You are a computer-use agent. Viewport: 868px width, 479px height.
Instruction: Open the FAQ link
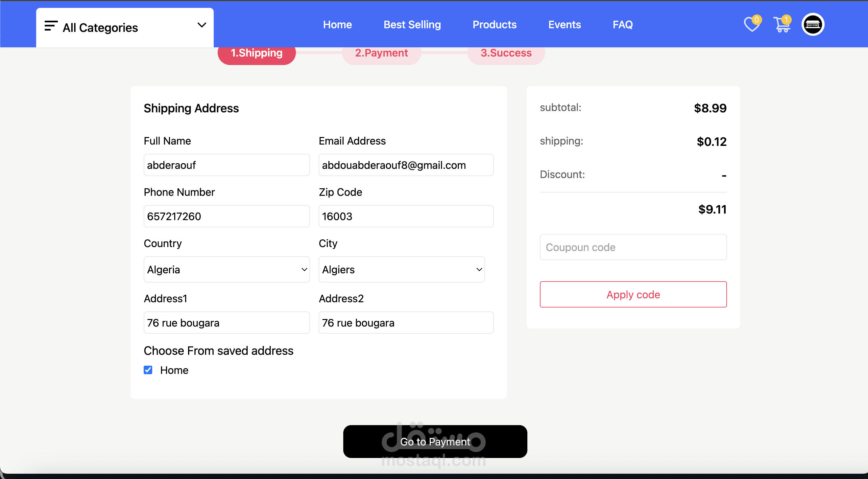tap(622, 25)
